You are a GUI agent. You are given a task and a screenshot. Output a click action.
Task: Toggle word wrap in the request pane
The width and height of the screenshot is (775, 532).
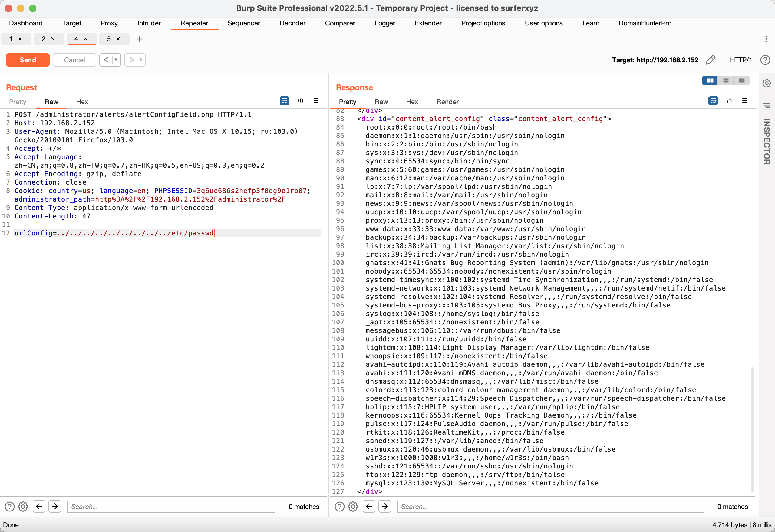(x=285, y=101)
